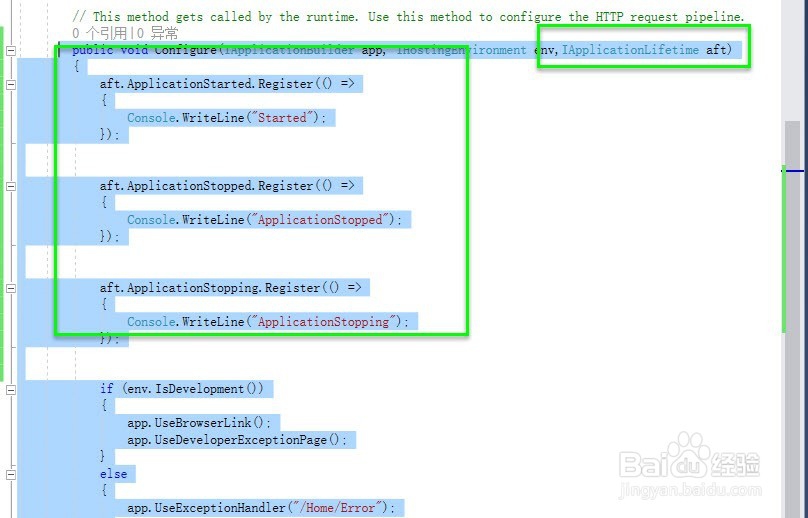
Task: Collapse the else block outline
Action: point(11,475)
